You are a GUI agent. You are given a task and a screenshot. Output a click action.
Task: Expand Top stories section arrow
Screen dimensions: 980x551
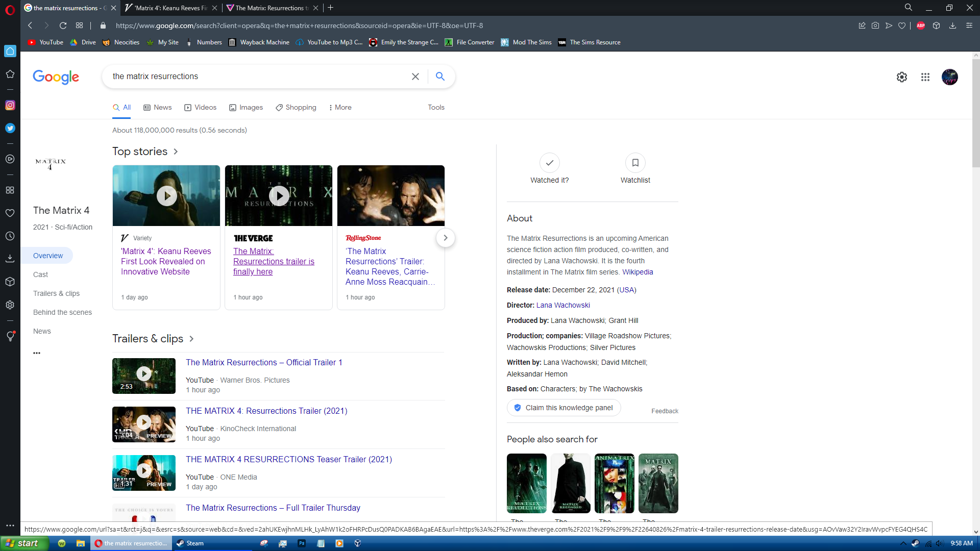pos(176,152)
